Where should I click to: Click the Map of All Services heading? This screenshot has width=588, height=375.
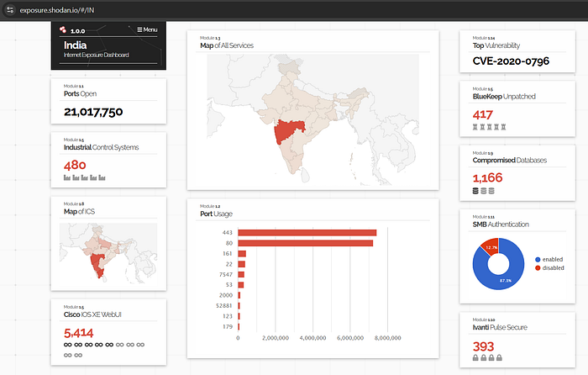tap(227, 45)
